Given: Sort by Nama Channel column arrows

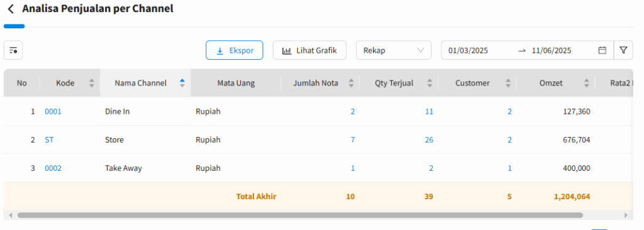Looking at the screenshot, I should click(x=182, y=83).
